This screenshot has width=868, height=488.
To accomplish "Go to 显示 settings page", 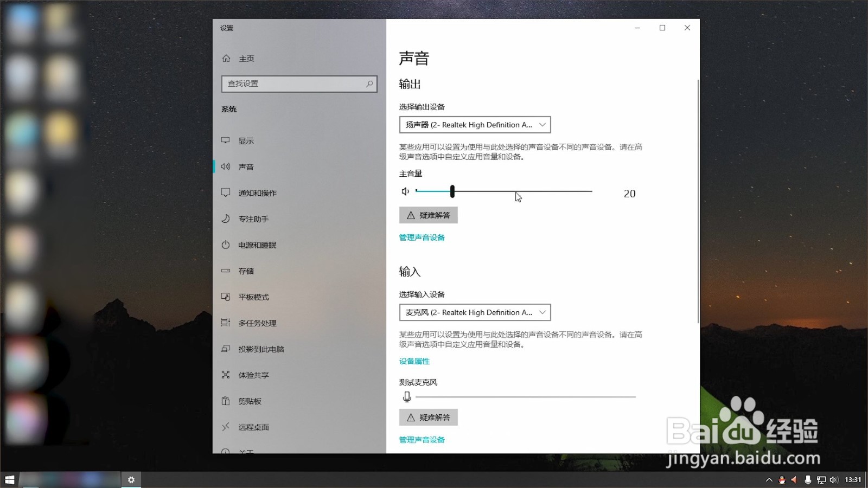I will tap(246, 141).
